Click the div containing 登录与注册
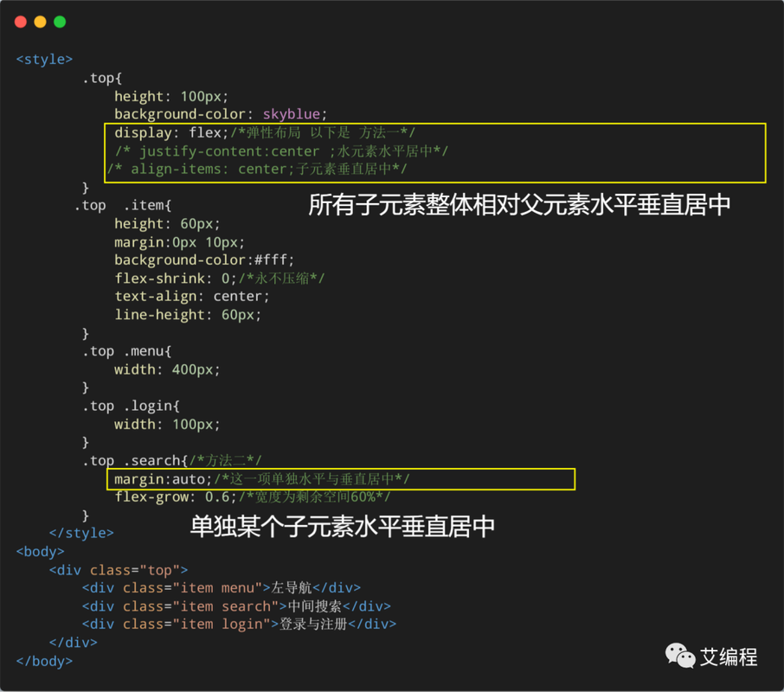Image resolution: width=784 pixels, height=692 pixels. tap(239, 625)
